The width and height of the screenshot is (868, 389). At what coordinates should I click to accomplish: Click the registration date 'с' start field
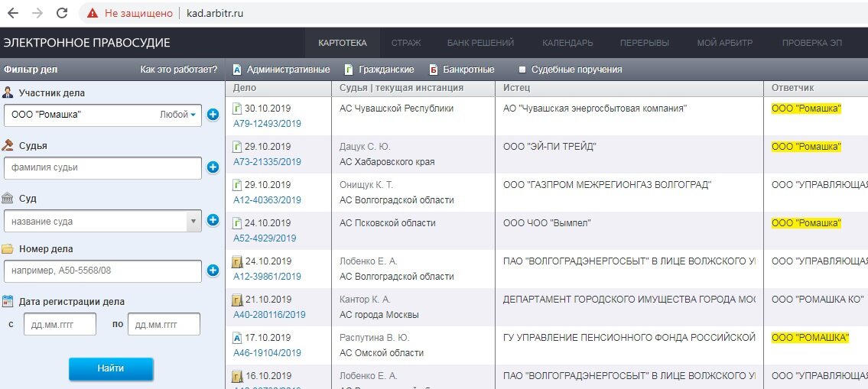(60, 324)
